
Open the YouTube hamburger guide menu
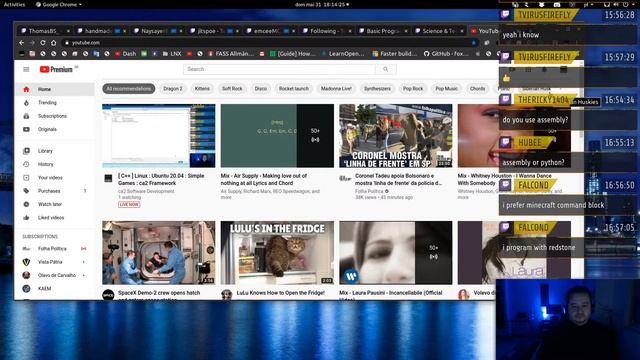[x=26, y=69]
